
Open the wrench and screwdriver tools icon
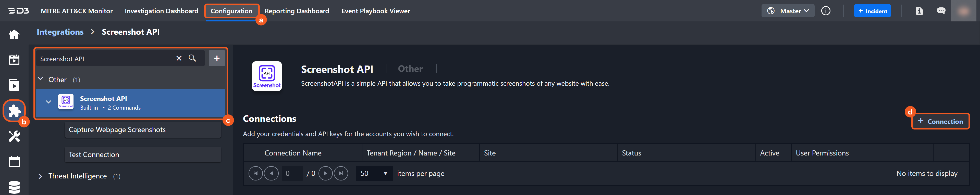(x=14, y=136)
